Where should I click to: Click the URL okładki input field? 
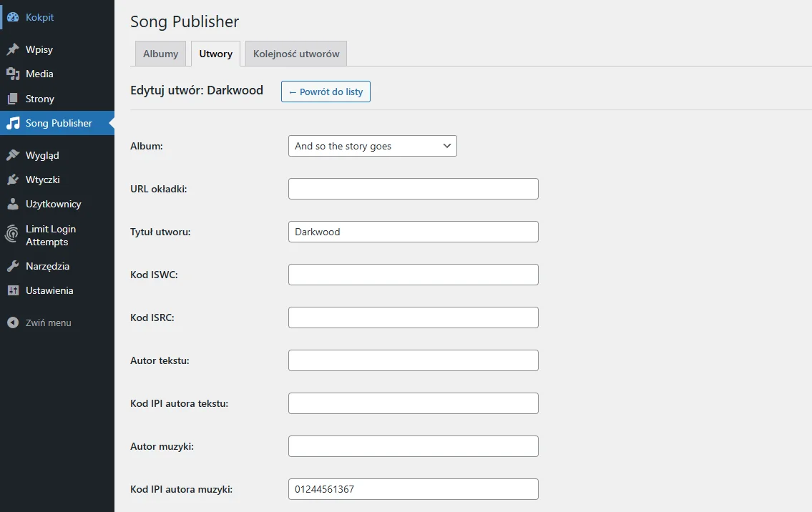(413, 189)
